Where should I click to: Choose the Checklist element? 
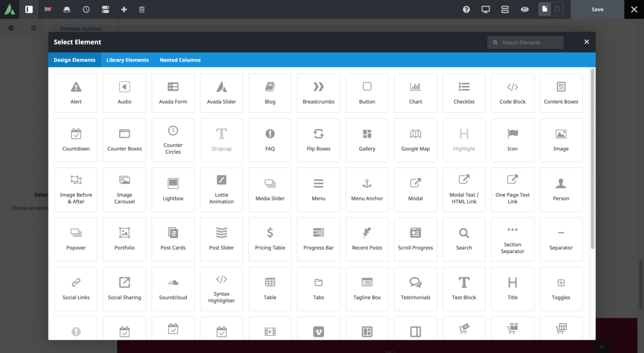click(x=464, y=93)
